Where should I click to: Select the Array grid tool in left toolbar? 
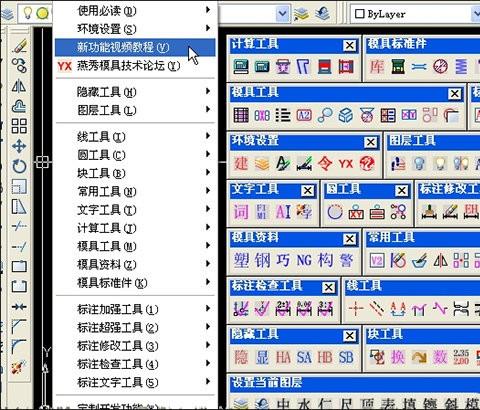[x=19, y=126]
